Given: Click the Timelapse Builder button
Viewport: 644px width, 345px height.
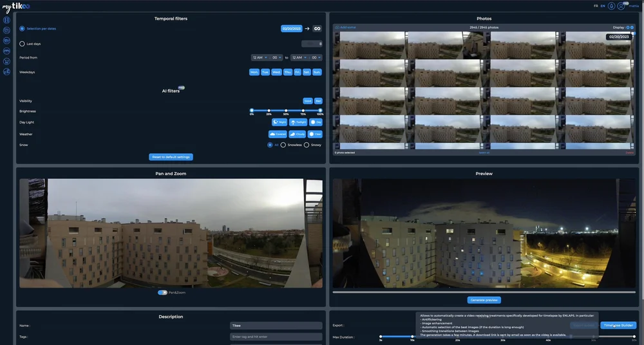Looking at the screenshot, I should pos(618,325).
